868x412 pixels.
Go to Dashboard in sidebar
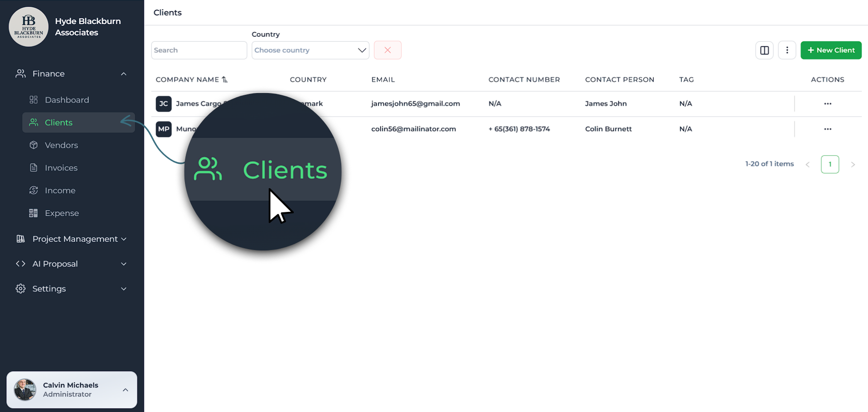(67, 100)
